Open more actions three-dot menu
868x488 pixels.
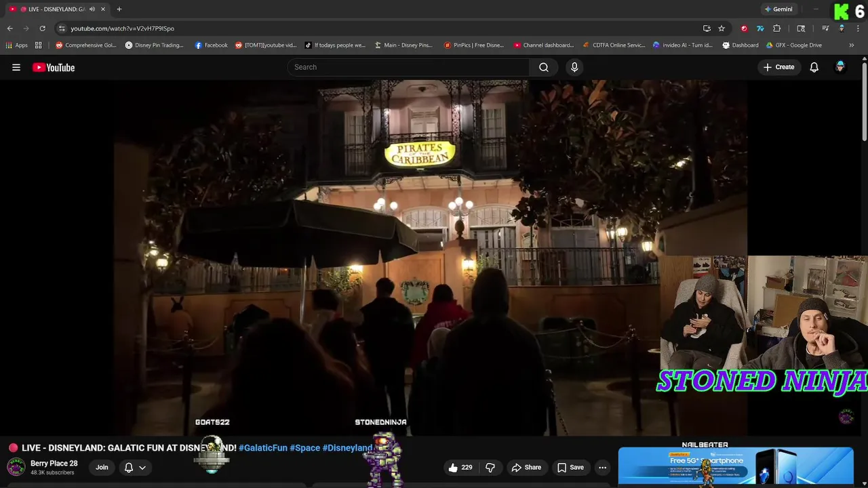coord(602,467)
